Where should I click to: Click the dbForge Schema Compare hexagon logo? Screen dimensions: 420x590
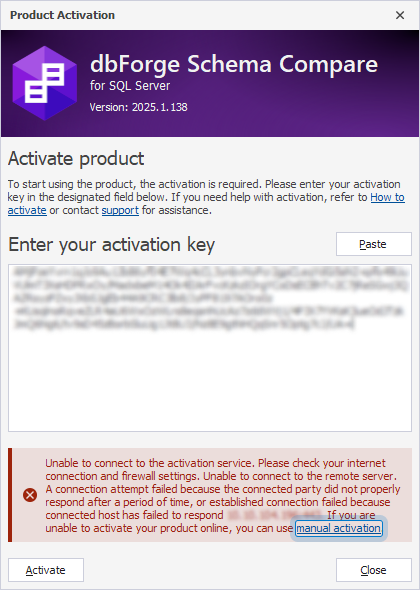coord(44,83)
